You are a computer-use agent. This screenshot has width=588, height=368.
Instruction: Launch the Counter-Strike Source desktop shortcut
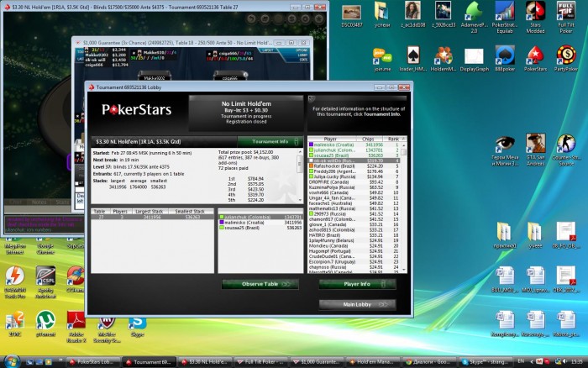coord(566,150)
